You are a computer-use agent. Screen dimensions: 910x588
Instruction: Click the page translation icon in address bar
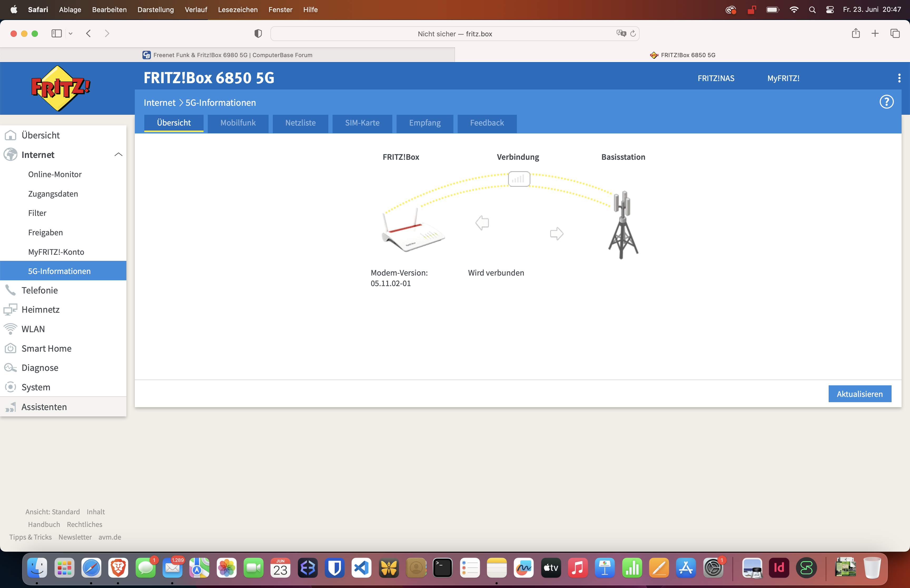coord(621,34)
